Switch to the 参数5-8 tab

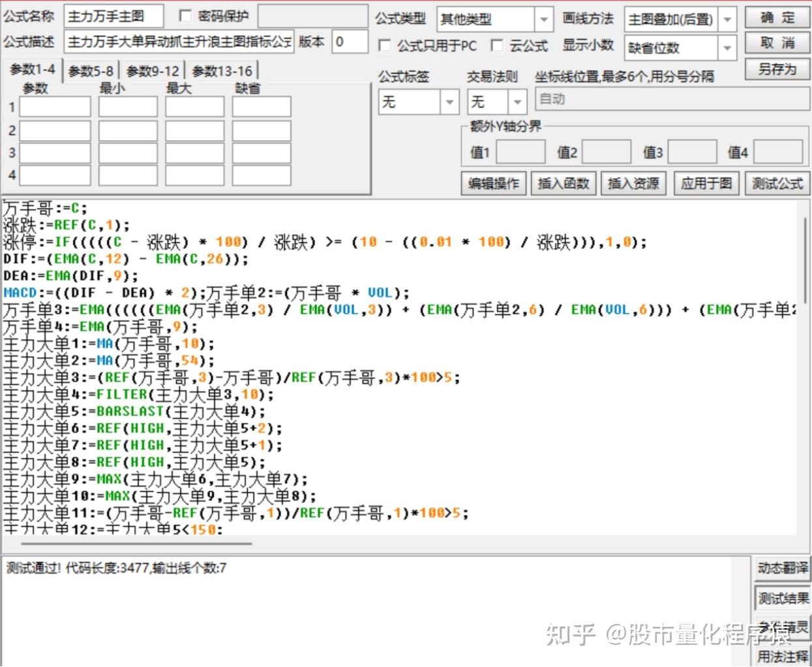pyautogui.click(x=91, y=71)
